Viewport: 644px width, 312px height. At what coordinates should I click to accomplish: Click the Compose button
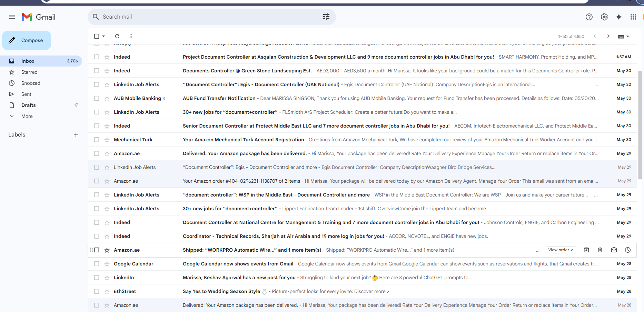pyautogui.click(x=27, y=40)
